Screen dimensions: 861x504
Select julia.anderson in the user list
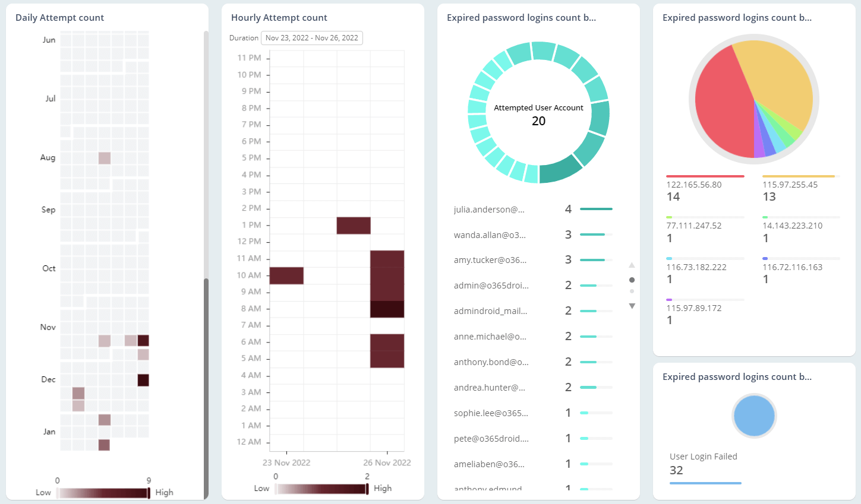pyautogui.click(x=489, y=210)
